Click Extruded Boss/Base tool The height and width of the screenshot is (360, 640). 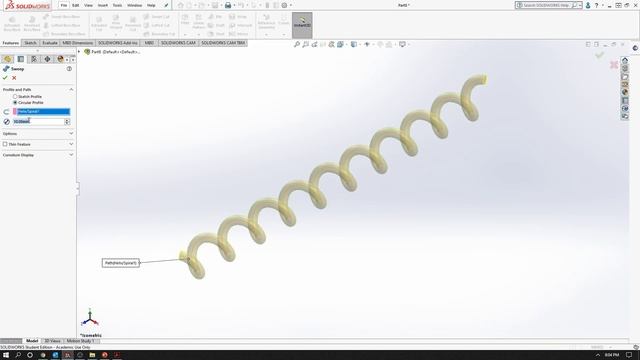[12, 24]
